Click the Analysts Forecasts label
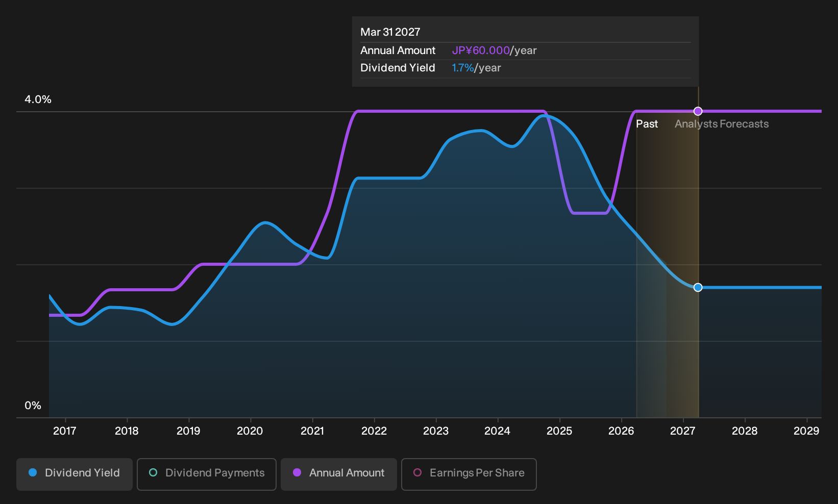 (722, 124)
